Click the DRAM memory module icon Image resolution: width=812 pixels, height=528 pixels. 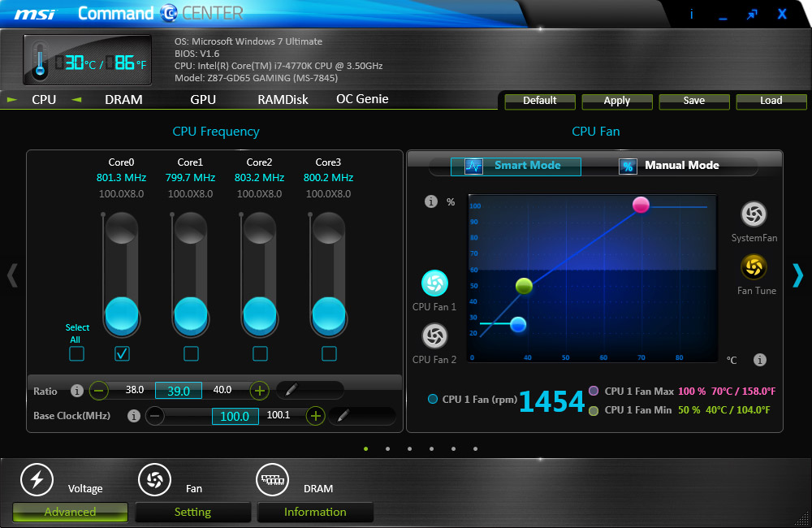(272, 480)
